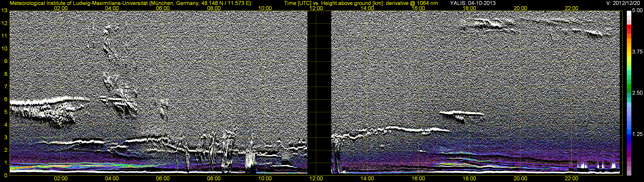Click the 02:00 label on the bottom time axis
Screen dimensions: 644x182
[x=61, y=179]
